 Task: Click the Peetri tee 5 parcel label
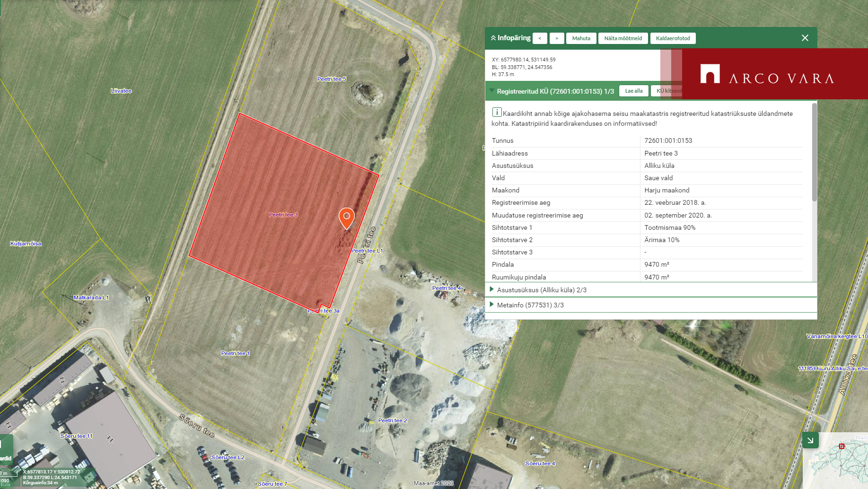(x=332, y=79)
